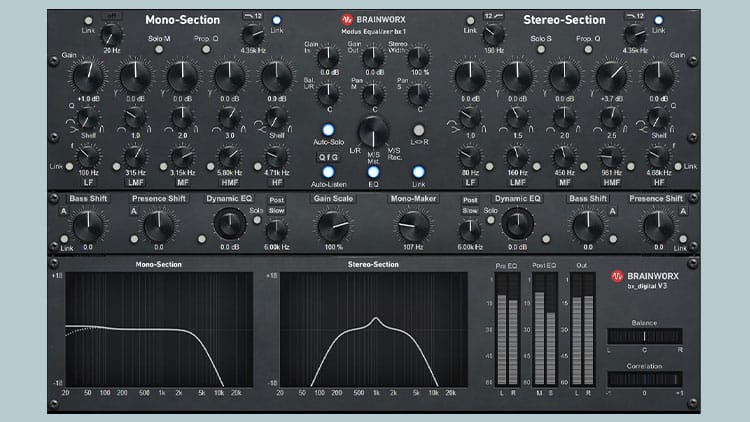Click the Mono HMF frequency knob at 5.80k Hz
Screen dimensions: 750x422
click(229, 156)
